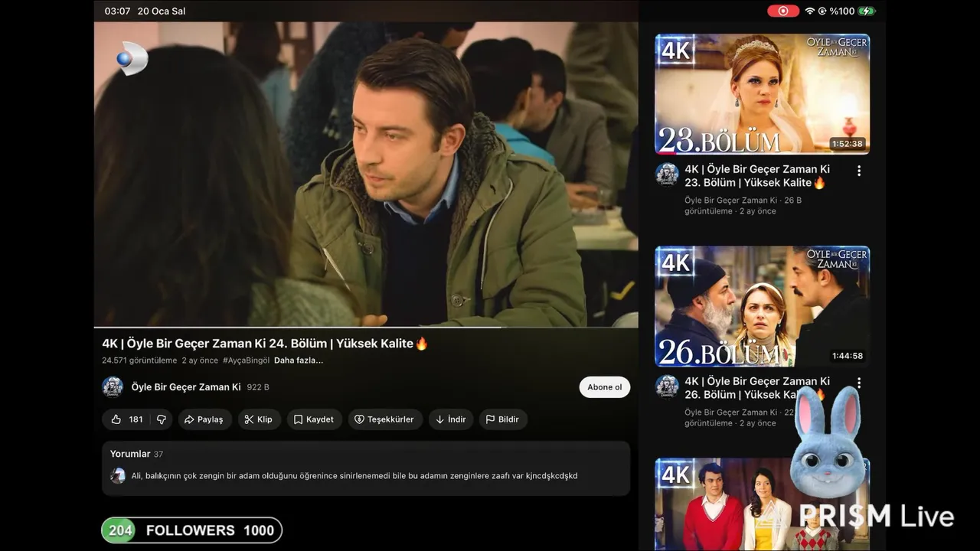Screen dimensions: 980x551
Task: Tap the video player frame
Action: point(366,174)
